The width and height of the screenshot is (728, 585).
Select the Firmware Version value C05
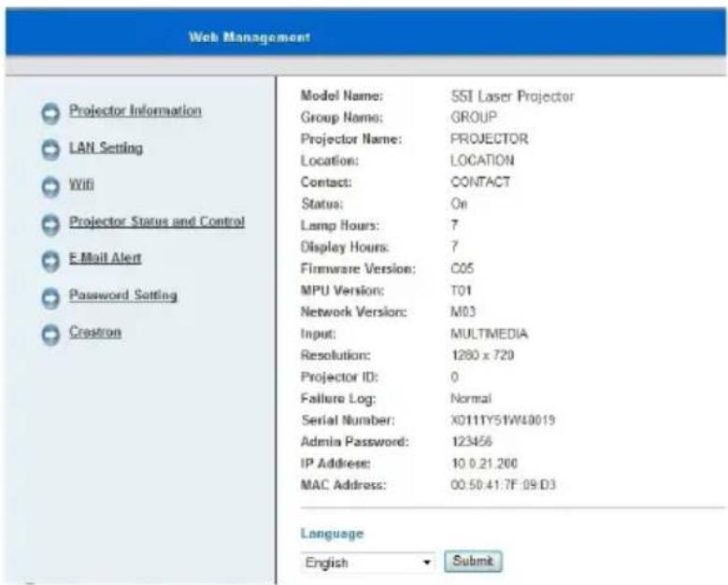pyautogui.click(x=463, y=268)
